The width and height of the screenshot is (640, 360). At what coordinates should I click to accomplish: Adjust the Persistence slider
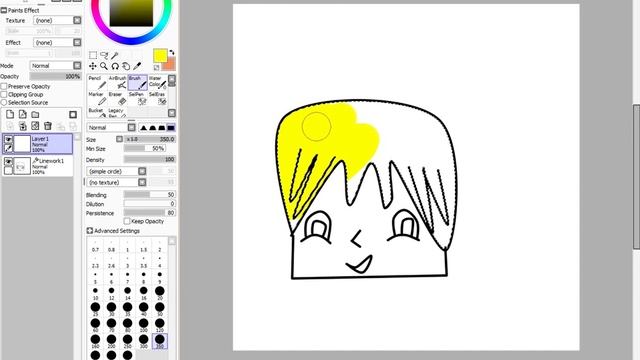150,213
